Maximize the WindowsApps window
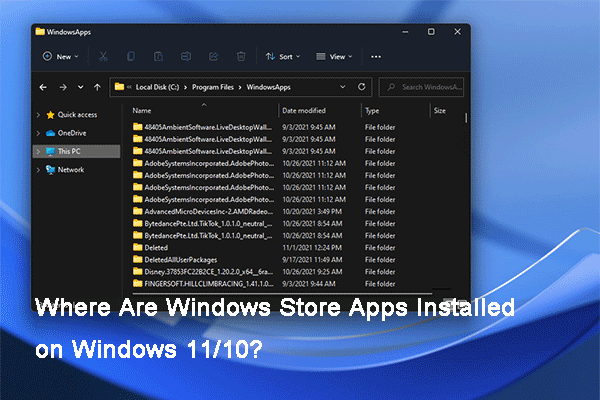The image size is (600, 400). click(431, 32)
